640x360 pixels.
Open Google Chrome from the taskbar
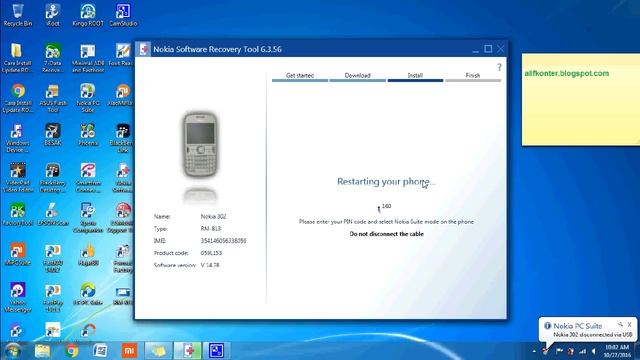point(72,351)
